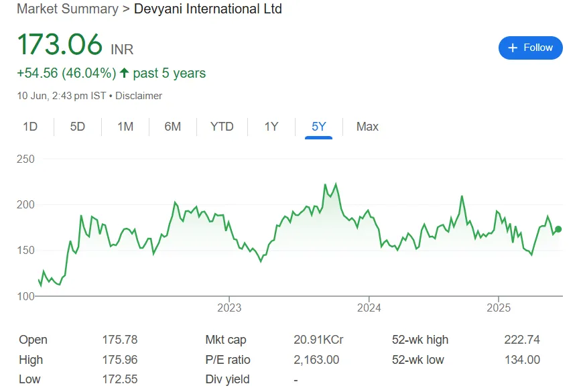Click the green up arrow icon
581x392 pixels.
click(x=124, y=72)
